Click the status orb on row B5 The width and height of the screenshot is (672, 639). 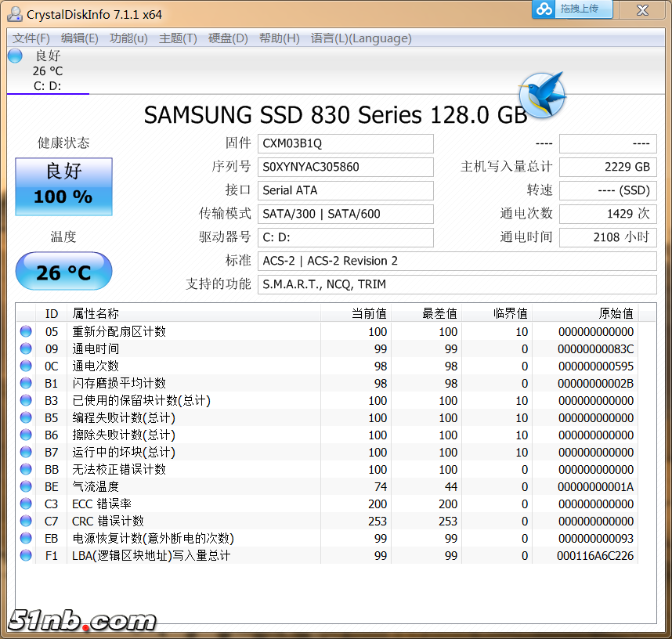[x=26, y=417]
